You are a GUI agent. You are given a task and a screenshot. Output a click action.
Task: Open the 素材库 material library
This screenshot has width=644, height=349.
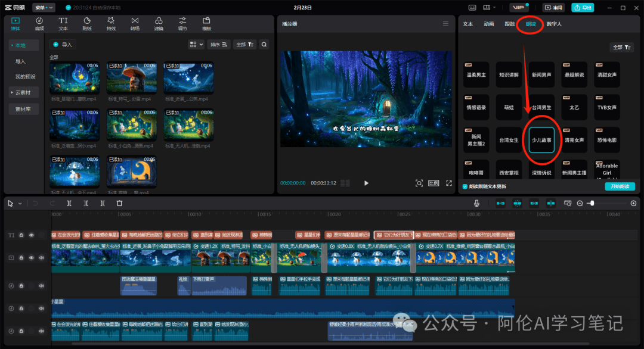coord(24,109)
